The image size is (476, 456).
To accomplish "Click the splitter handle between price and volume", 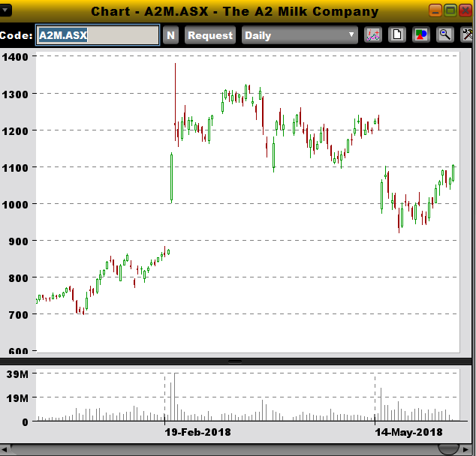I will [x=235, y=361].
